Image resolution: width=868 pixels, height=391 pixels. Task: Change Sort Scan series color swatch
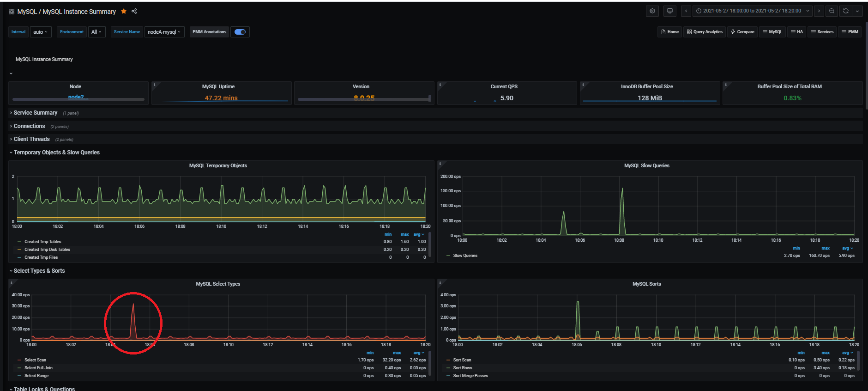click(x=448, y=360)
